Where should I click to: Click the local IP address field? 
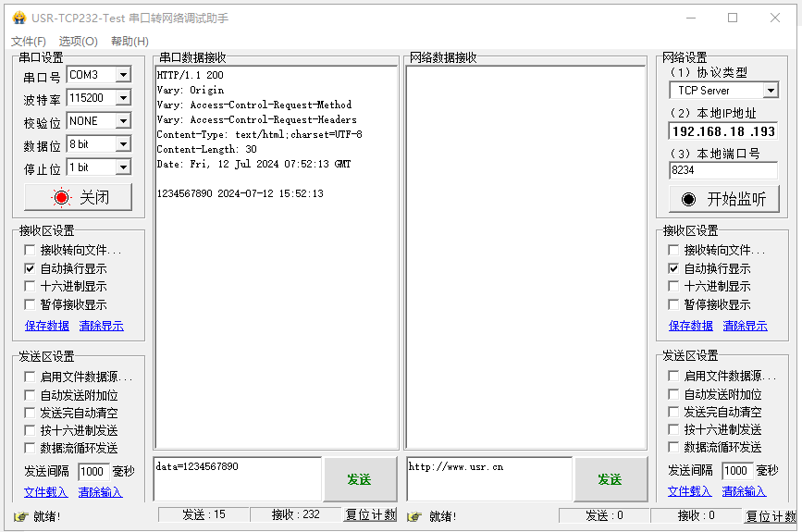coord(723,131)
